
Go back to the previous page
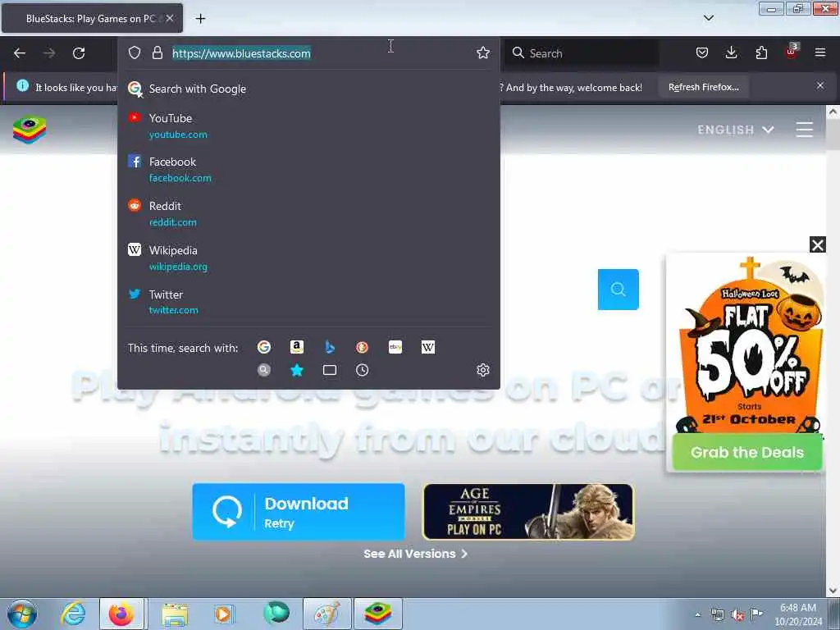coord(20,53)
